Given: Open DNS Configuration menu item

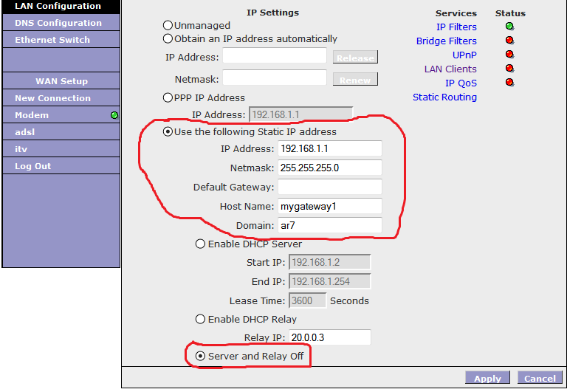Looking at the screenshot, I should pyautogui.click(x=61, y=23).
